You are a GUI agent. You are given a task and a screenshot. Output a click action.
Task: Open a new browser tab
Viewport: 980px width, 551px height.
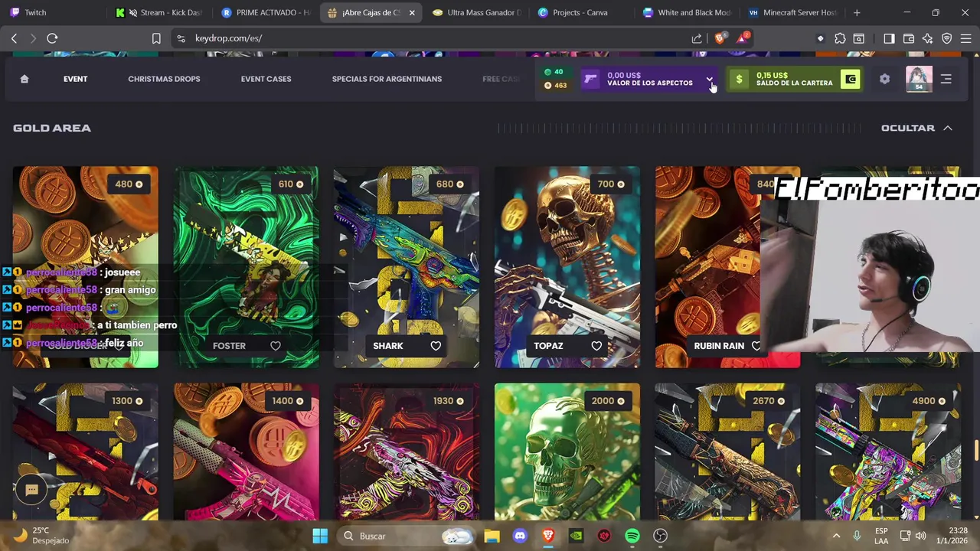857,12
